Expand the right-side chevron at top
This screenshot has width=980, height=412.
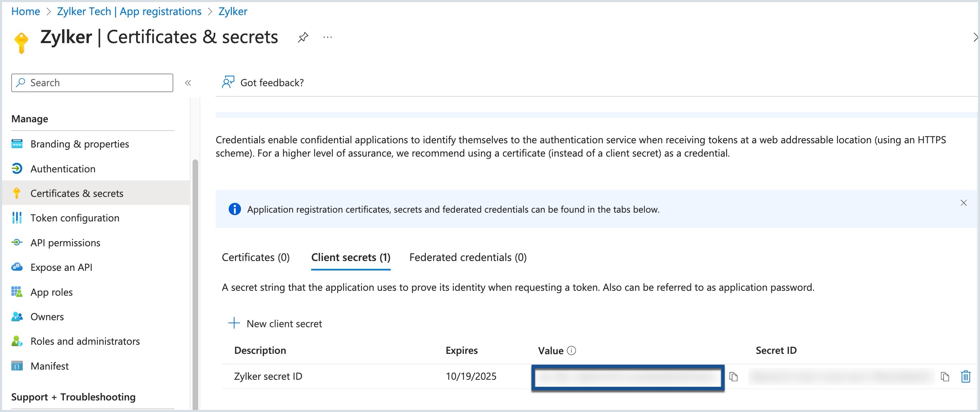(x=975, y=37)
